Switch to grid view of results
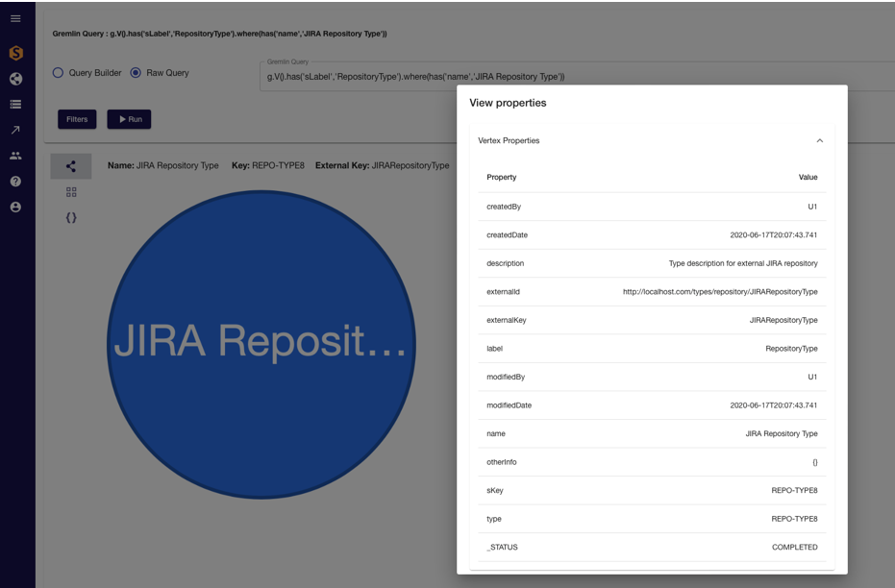Image resolution: width=895 pixels, height=588 pixels. click(69, 191)
